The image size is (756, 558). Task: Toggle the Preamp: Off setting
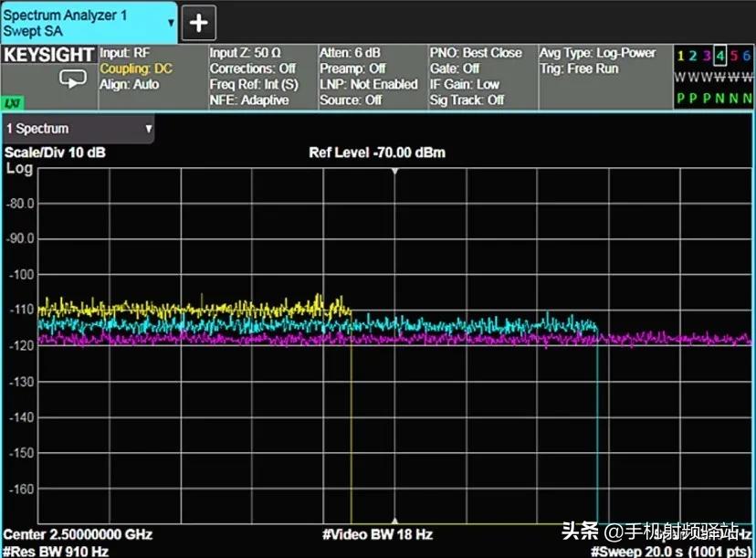pos(352,68)
